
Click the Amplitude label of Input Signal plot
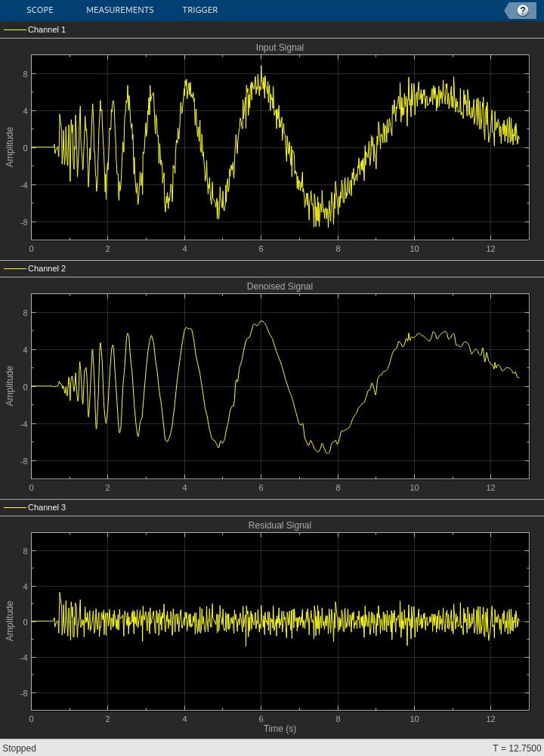10,147
